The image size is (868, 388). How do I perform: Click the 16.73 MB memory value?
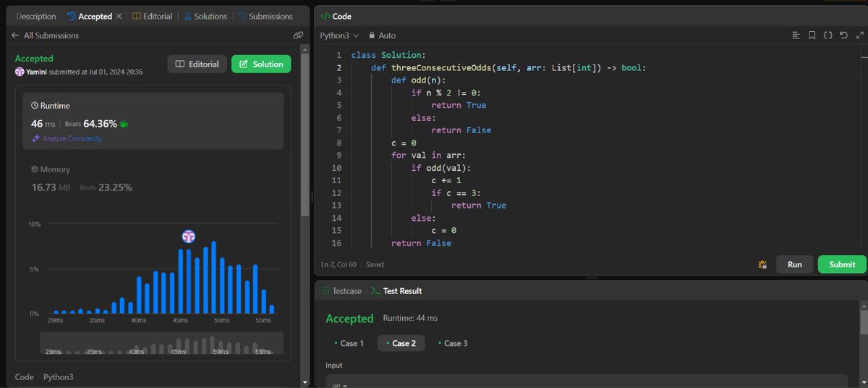coord(51,187)
